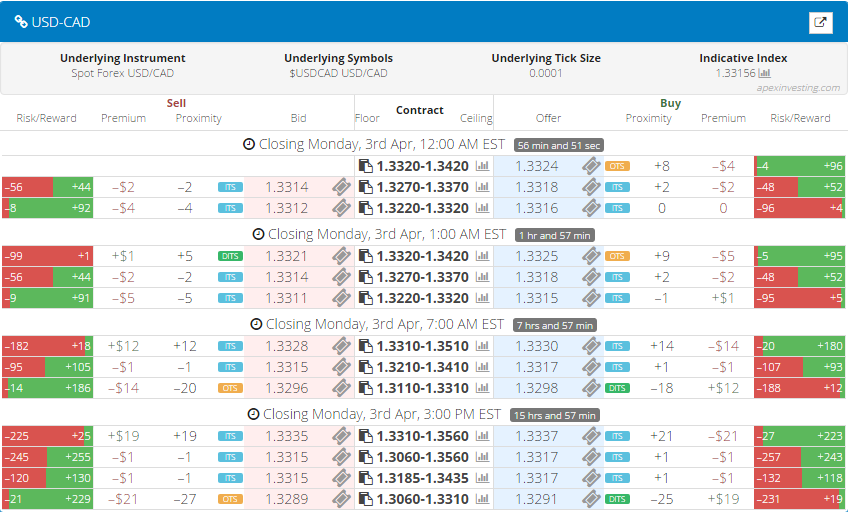Screen dimensions: 848x512
Task: Click the 1.3330 offer price
Action: pyautogui.click(x=536, y=346)
